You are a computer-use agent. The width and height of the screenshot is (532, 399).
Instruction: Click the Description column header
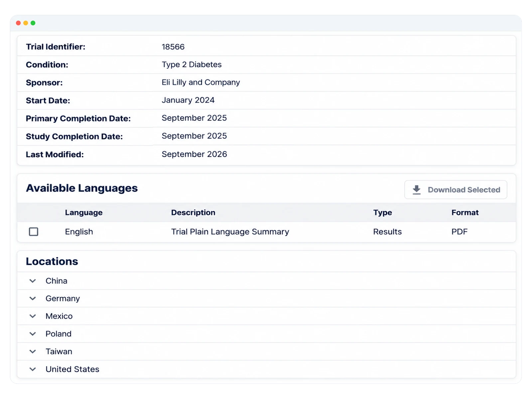tap(193, 212)
